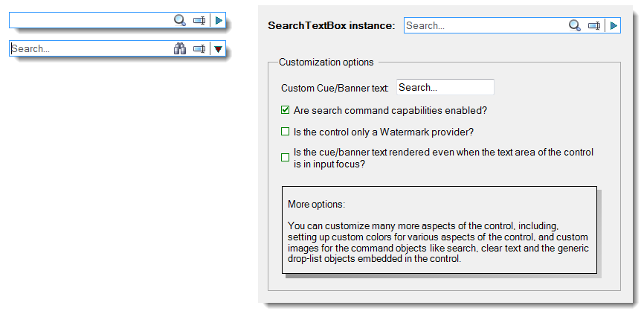The height and width of the screenshot is (314, 644).
Task: Click the More options information box
Action: click(439, 230)
